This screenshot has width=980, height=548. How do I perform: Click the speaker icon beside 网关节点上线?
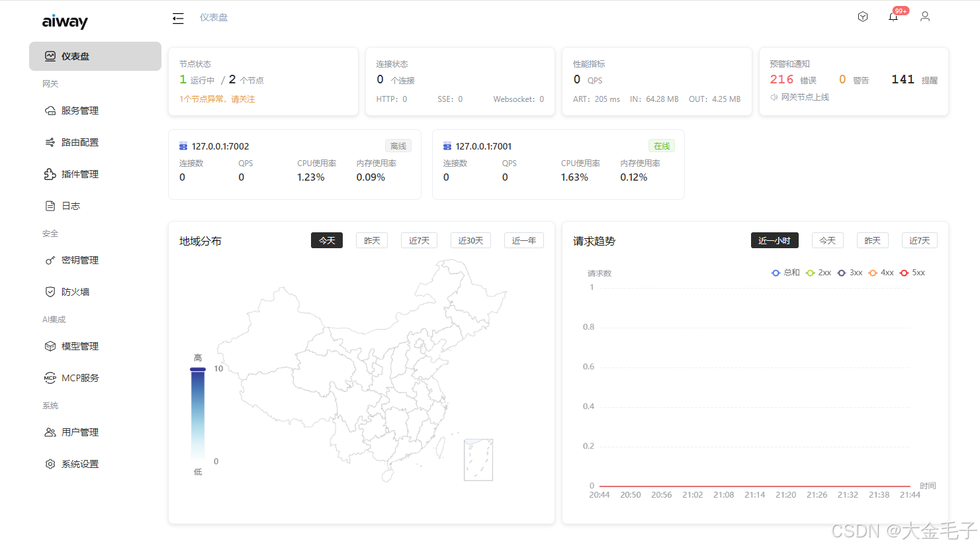[774, 97]
